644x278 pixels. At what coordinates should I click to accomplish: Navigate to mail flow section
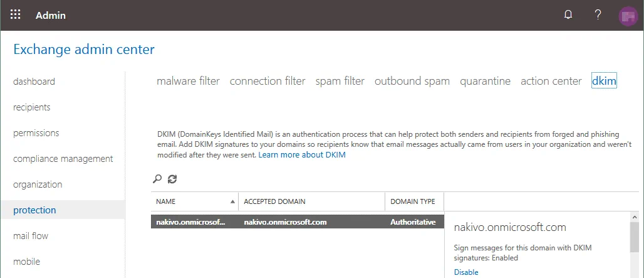pyautogui.click(x=31, y=236)
